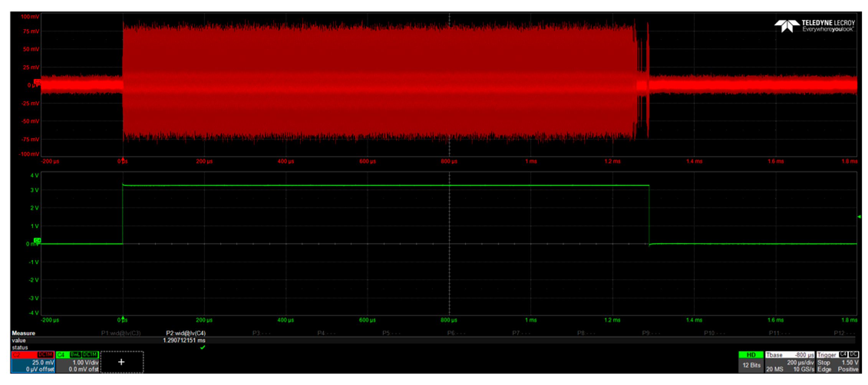This screenshot has height=385, width=868.
Task: Click the red trigger time marker on C2 grid
Action: (123, 159)
